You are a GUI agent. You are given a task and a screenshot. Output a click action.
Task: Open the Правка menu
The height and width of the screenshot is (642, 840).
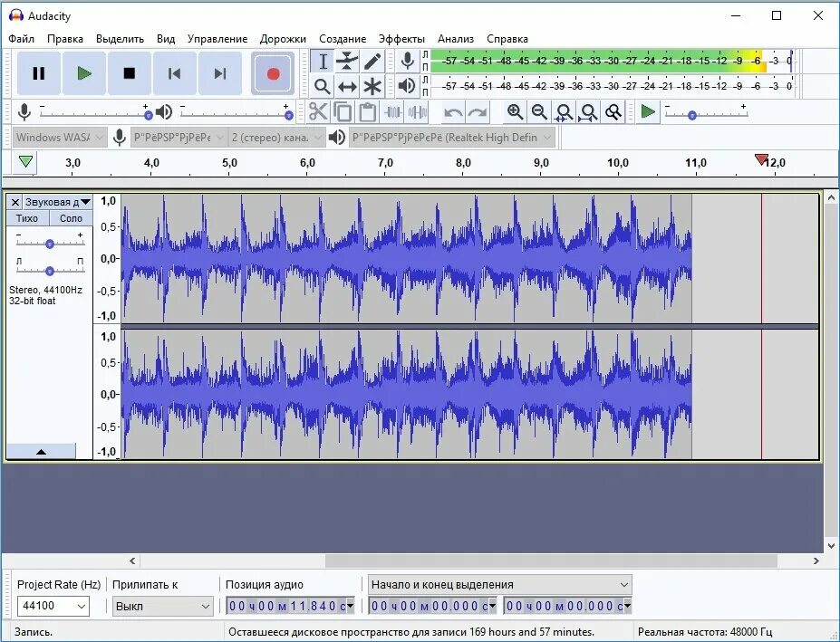tap(65, 39)
